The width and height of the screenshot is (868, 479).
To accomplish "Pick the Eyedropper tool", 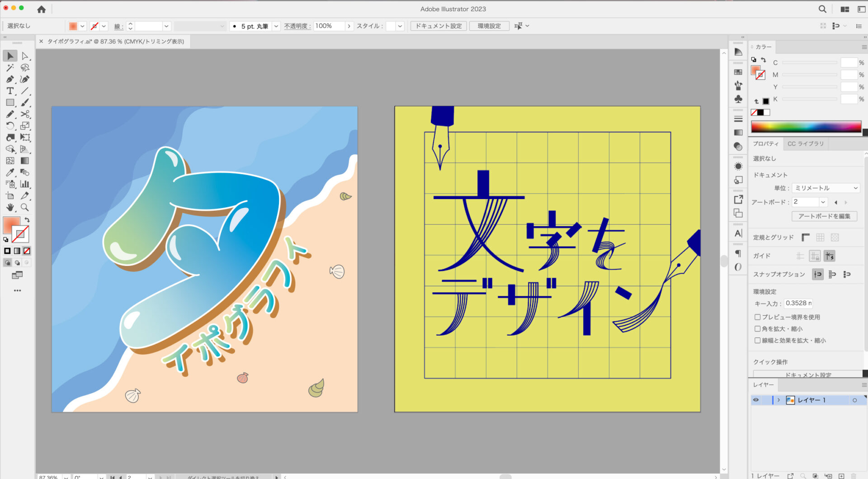I will point(10,172).
